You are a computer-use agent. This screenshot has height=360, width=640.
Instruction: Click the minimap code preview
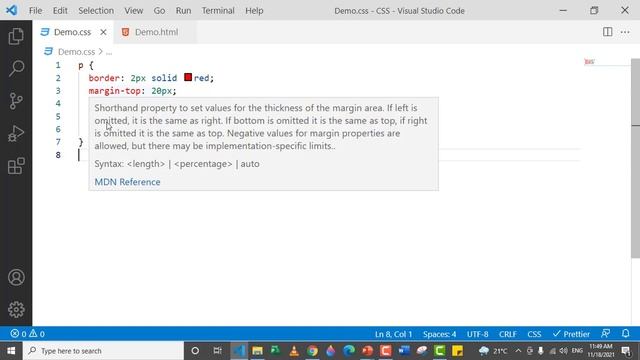[589, 62]
